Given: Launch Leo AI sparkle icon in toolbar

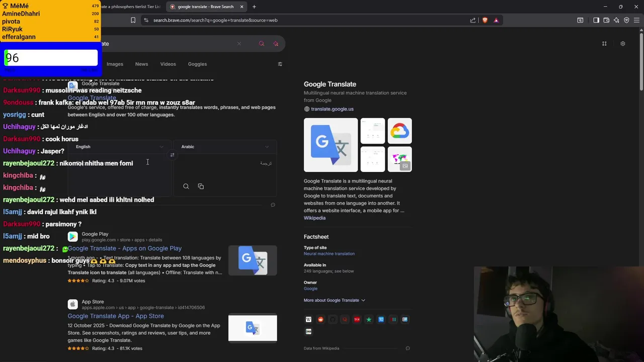Looking at the screenshot, I should [616, 20].
